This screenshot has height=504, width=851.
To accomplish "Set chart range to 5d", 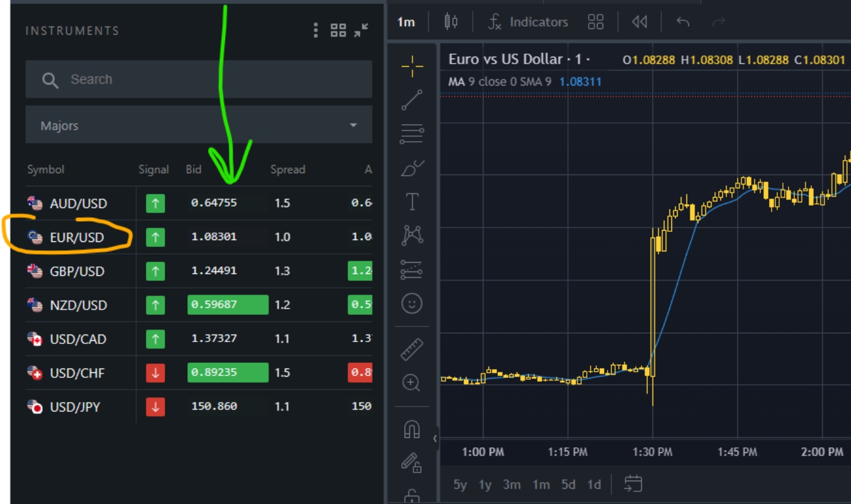I will [x=569, y=484].
